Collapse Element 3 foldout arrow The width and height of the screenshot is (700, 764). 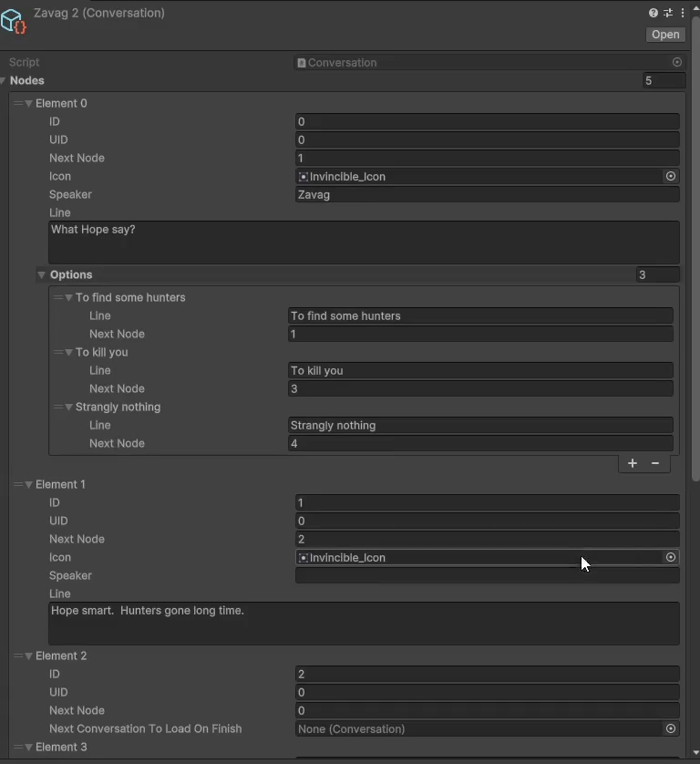click(29, 747)
